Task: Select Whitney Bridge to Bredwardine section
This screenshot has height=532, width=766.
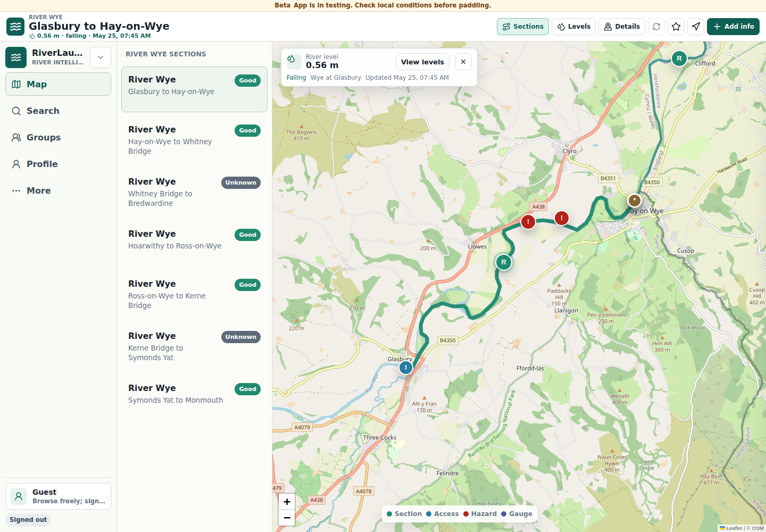Action: click(x=194, y=193)
